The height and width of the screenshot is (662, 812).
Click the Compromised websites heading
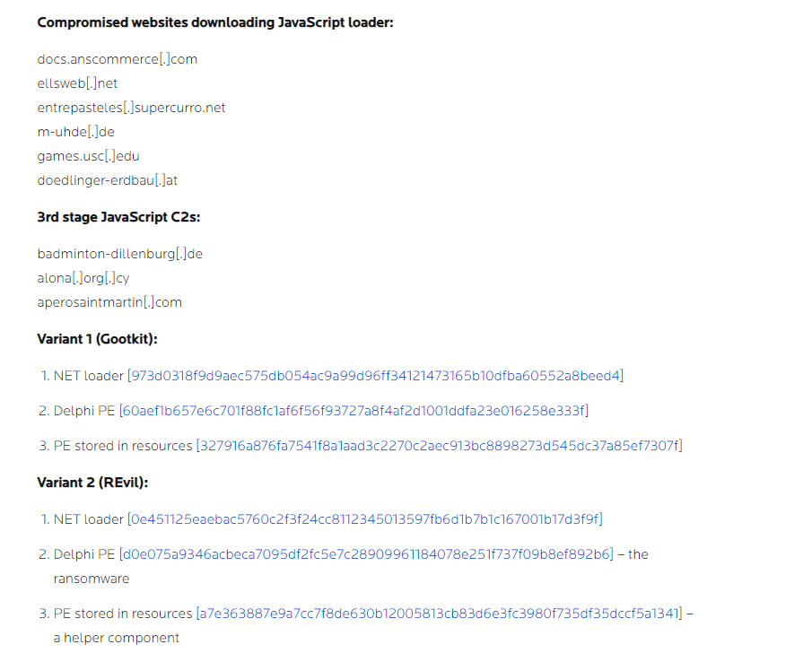click(215, 22)
